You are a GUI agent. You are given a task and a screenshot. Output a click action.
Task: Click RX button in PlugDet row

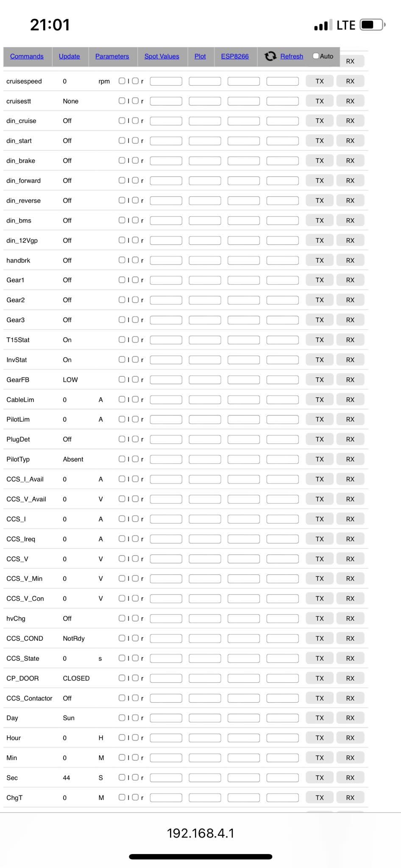pos(350,440)
